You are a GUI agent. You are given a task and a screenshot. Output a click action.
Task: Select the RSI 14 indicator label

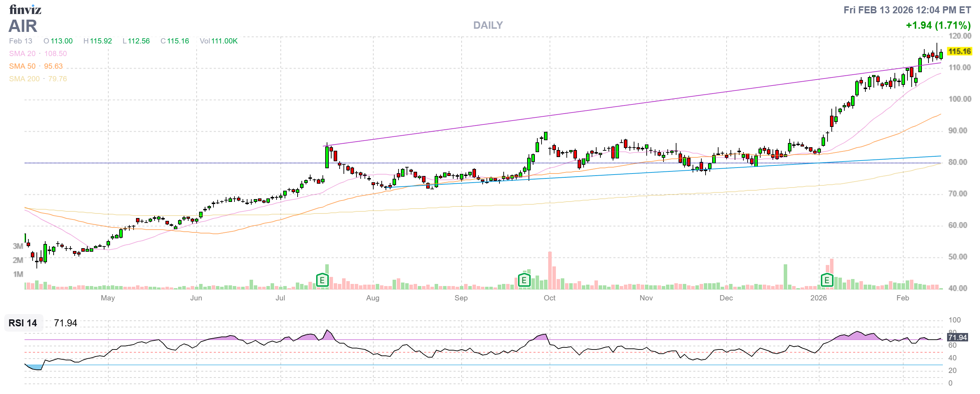pos(23,323)
